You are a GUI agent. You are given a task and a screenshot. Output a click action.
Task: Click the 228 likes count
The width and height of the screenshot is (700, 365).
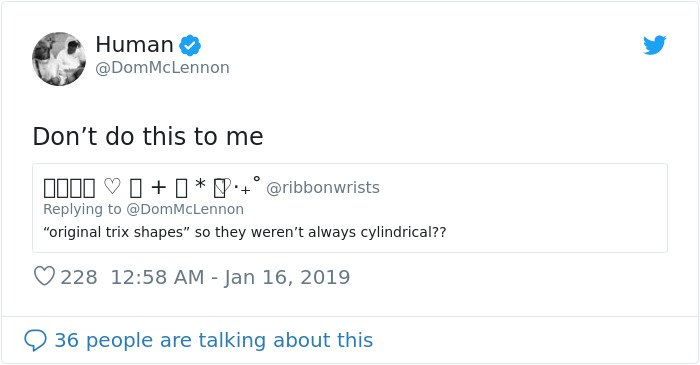79,277
